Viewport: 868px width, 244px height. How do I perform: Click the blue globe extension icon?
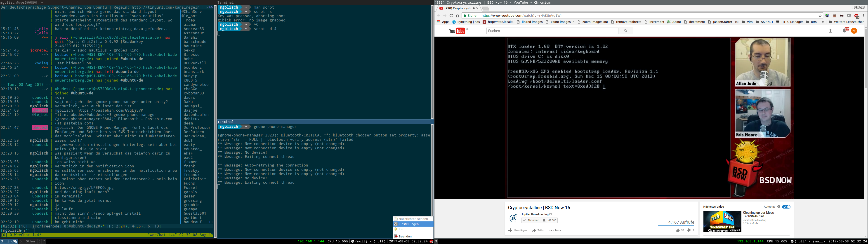coord(827,16)
